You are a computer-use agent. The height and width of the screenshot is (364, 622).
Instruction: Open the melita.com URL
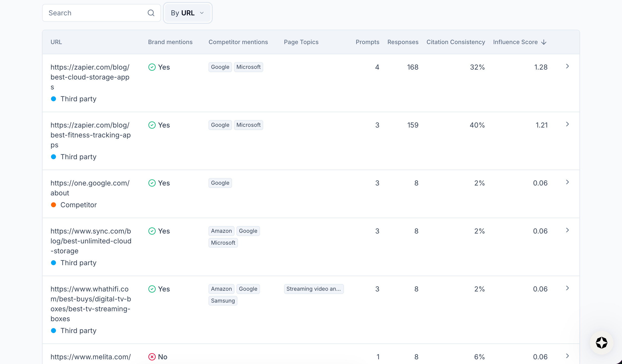point(91,357)
